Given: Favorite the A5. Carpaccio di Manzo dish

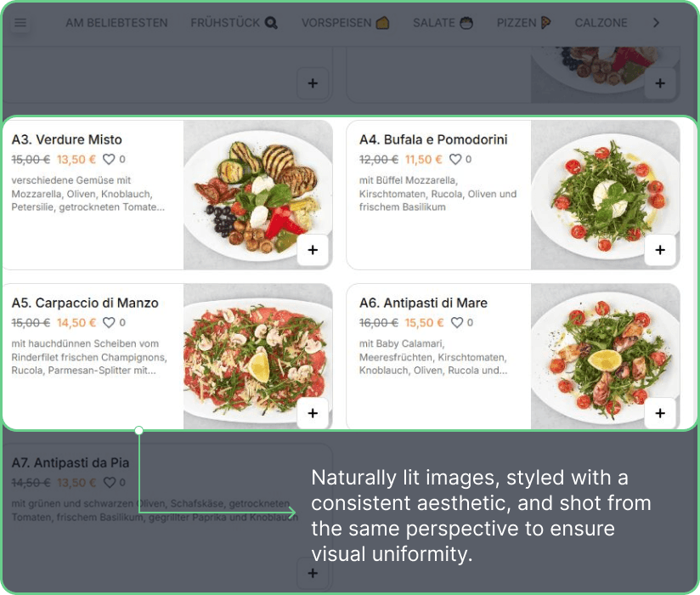Looking at the screenshot, I should [111, 323].
